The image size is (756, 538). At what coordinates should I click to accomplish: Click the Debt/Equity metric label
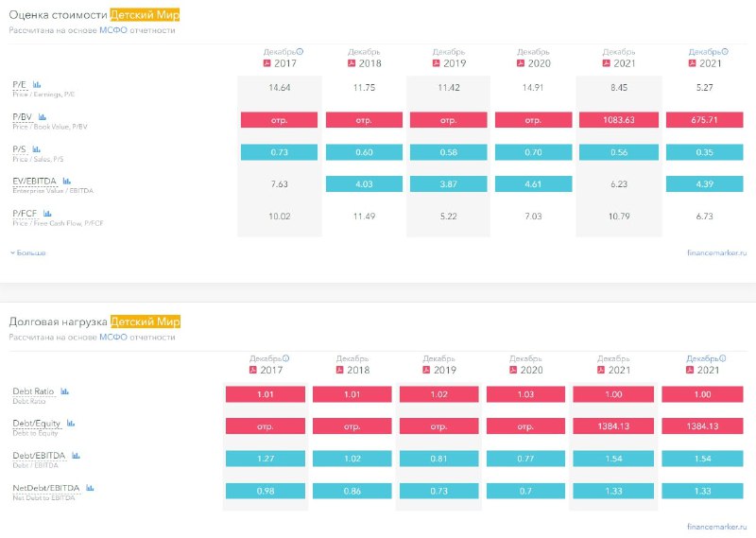coord(37,424)
